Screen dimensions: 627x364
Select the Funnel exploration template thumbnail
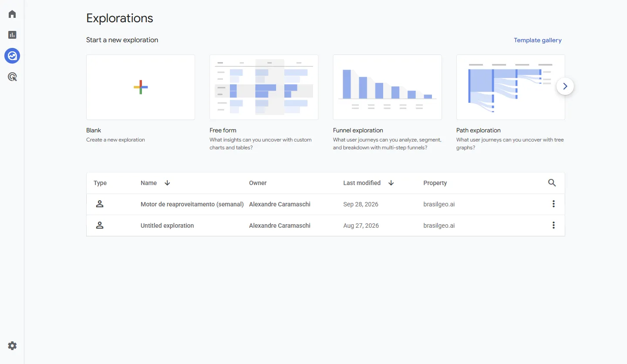coord(388,87)
